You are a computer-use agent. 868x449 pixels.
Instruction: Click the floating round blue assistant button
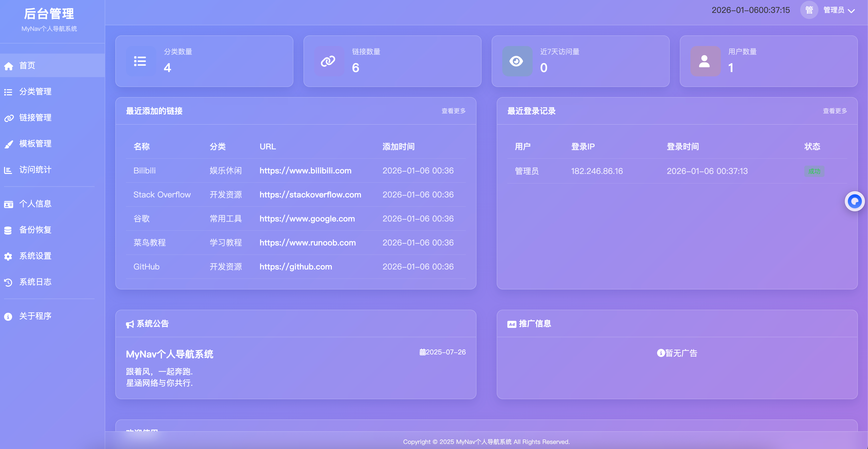pos(855,201)
